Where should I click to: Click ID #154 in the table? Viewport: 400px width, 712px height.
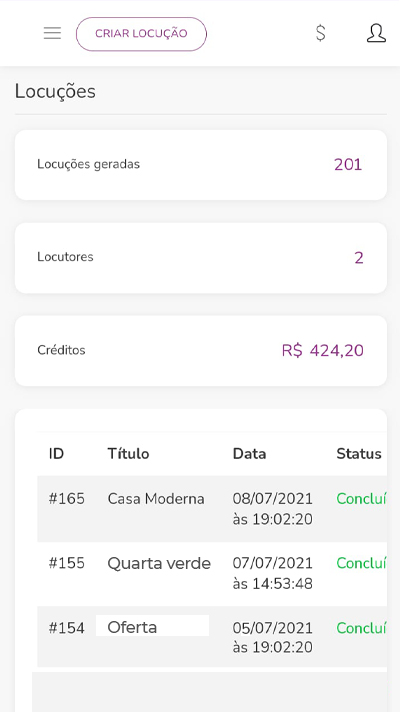pos(67,628)
